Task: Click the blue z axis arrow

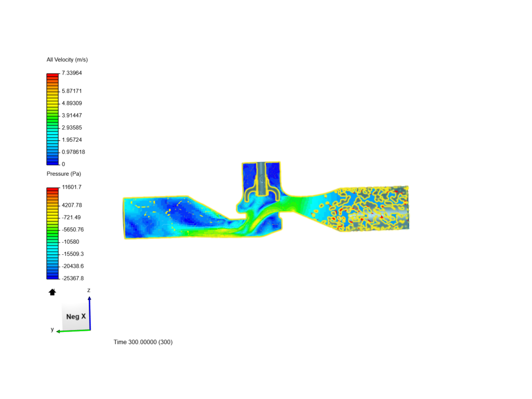Action: pos(89,313)
